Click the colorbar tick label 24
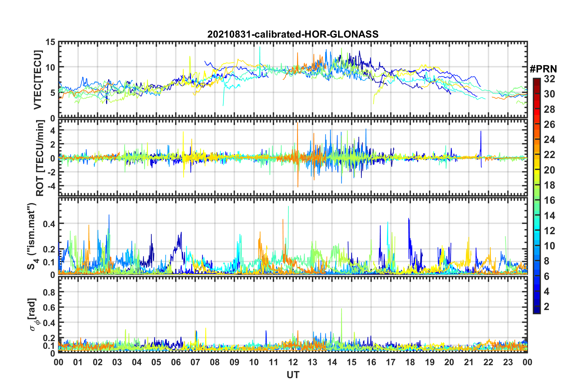Image resolution: width=586 pixels, height=392 pixels. pos(549,140)
